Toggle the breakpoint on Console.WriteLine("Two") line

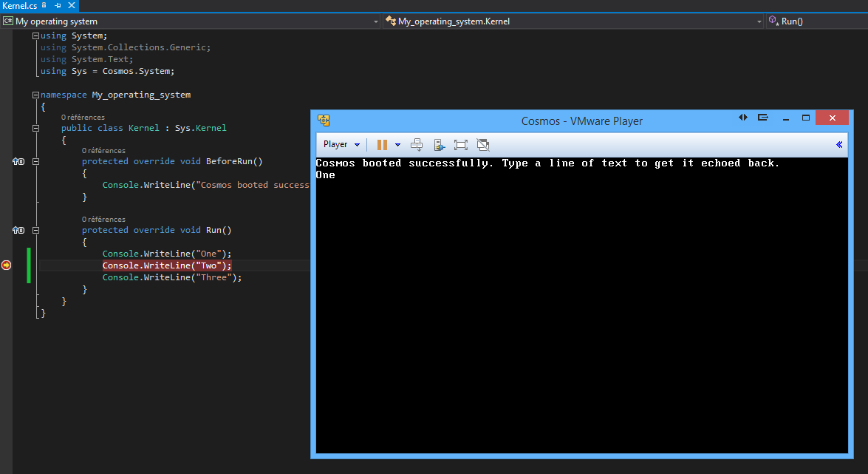[6, 265]
